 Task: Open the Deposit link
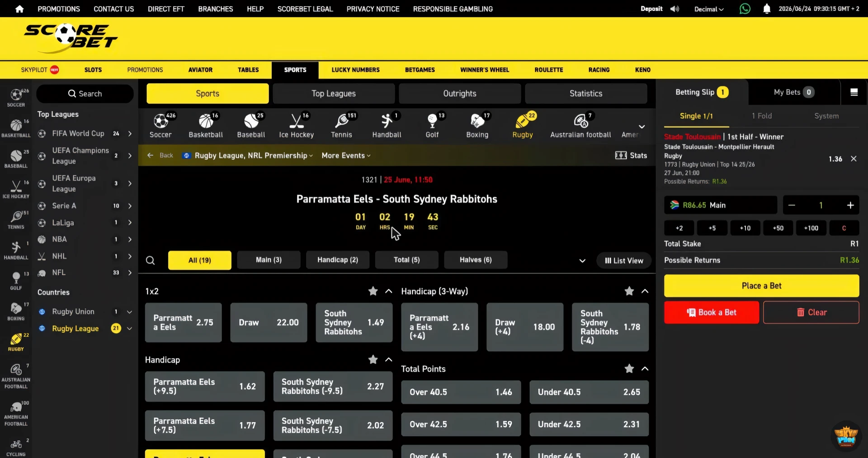pyautogui.click(x=651, y=9)
